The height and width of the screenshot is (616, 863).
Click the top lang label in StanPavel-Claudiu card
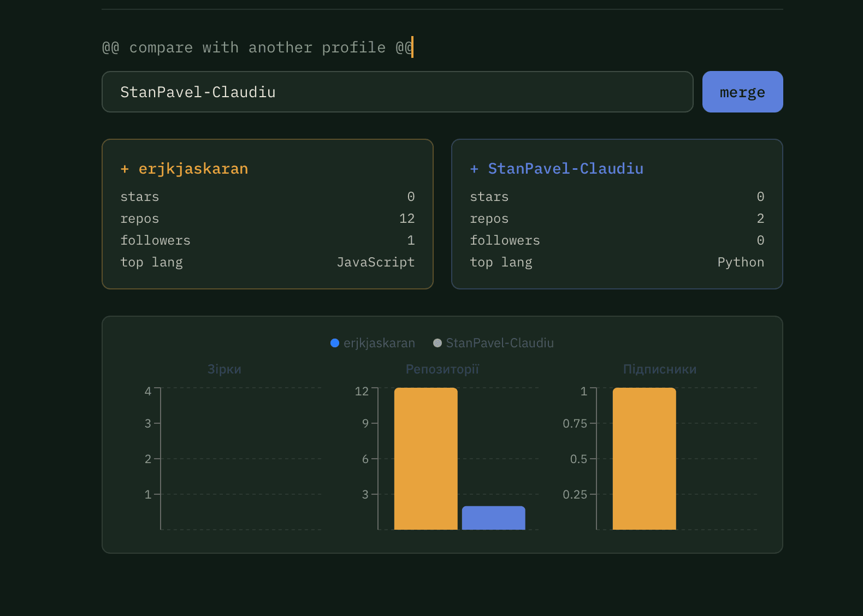coord(501,262)
